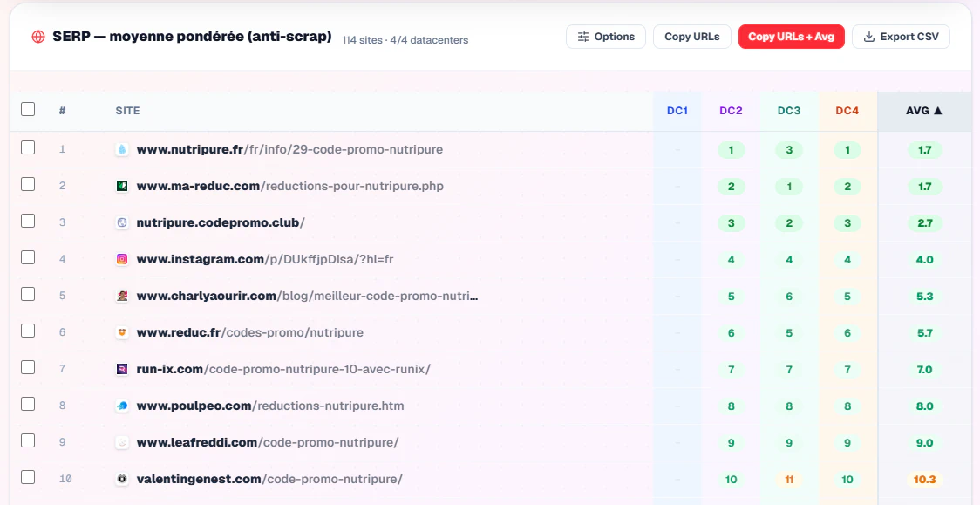This screenshot has height=505, width=980.
Task: Click the valentingenest.com favicon
Action: [x=122, y=479]
